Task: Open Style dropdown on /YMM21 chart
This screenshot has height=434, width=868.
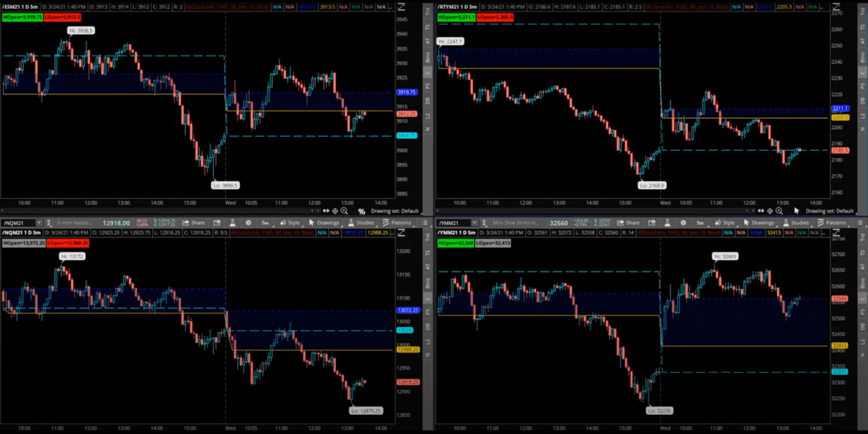Action: click(725, 222)
